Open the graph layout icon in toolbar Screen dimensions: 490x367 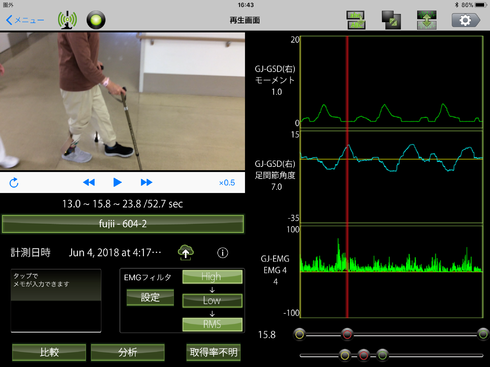[x=356, y=20]
